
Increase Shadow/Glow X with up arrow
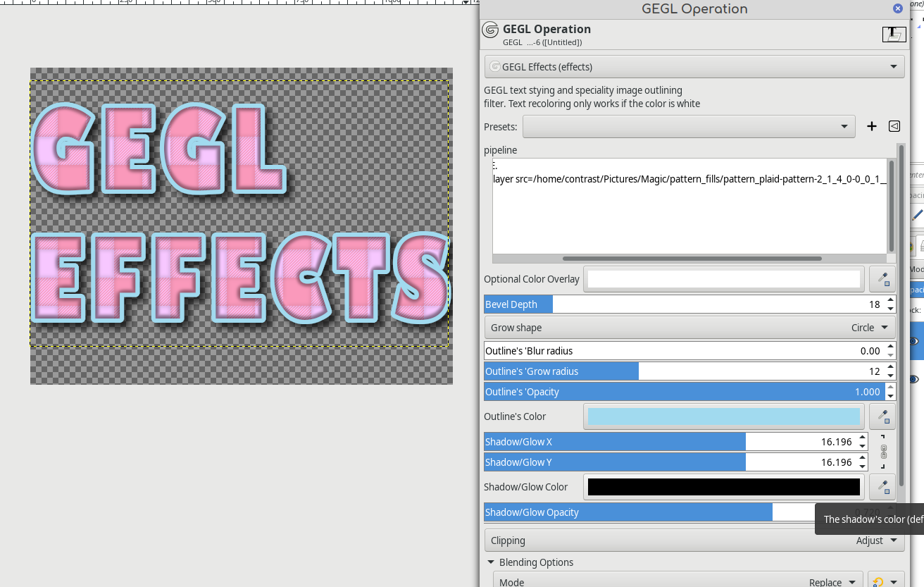tap(862, 438)
